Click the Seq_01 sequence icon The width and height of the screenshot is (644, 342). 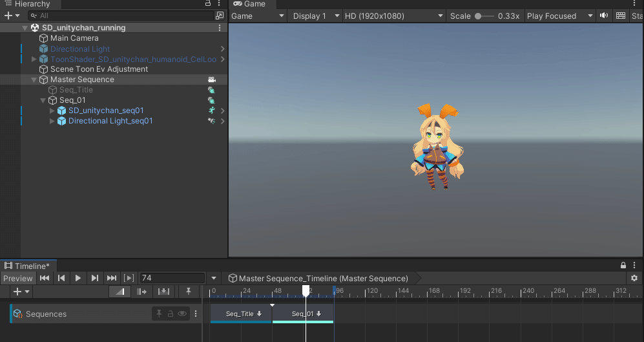(x=211, y=100)
